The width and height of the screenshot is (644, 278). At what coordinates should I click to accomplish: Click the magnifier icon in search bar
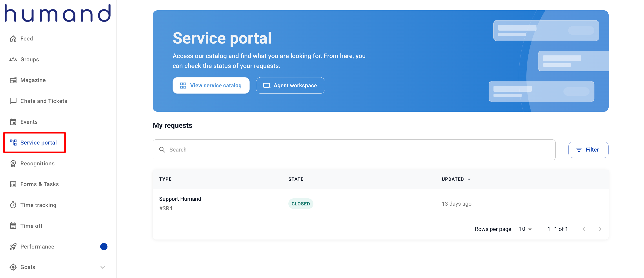pyautogui.click(x=162, y=150)
